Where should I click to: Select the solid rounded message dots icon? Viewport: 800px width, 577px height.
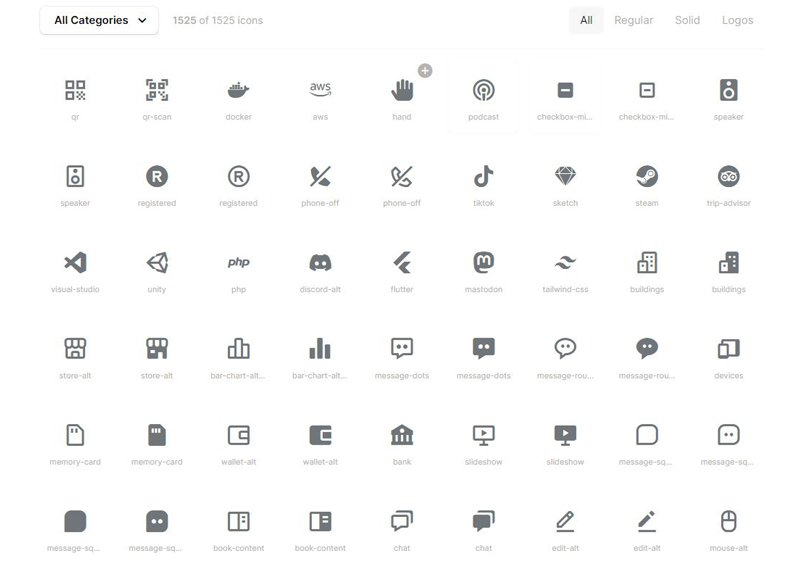pyautogui.click(x=647, y=348)
